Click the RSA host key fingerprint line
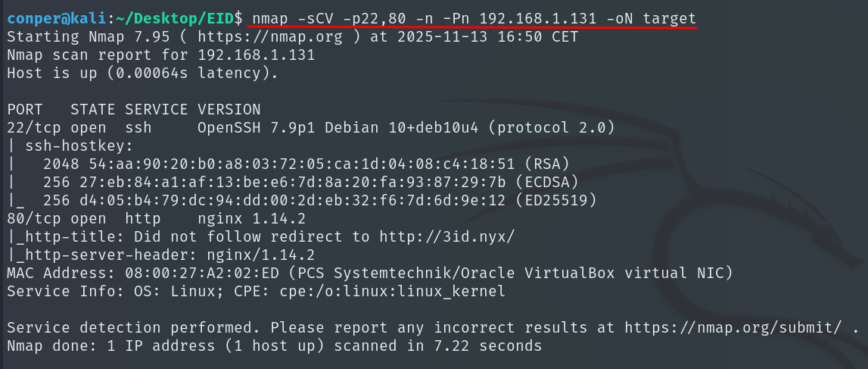 (x=306, y=164)
